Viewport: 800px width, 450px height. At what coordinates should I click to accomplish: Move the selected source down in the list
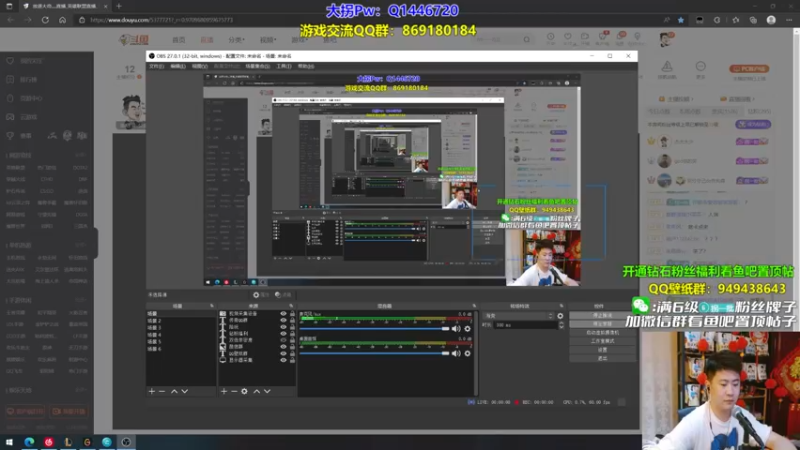click(267, 391)
